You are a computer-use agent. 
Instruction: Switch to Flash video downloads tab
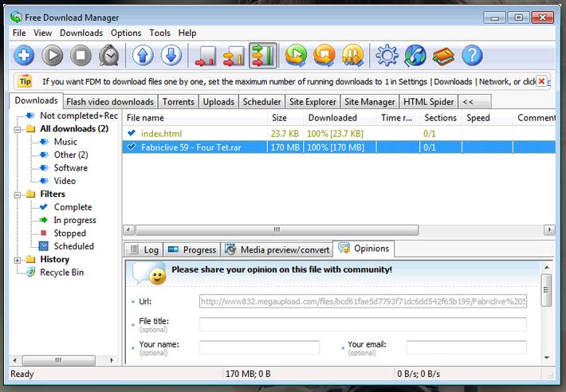[x=110, y=102]
